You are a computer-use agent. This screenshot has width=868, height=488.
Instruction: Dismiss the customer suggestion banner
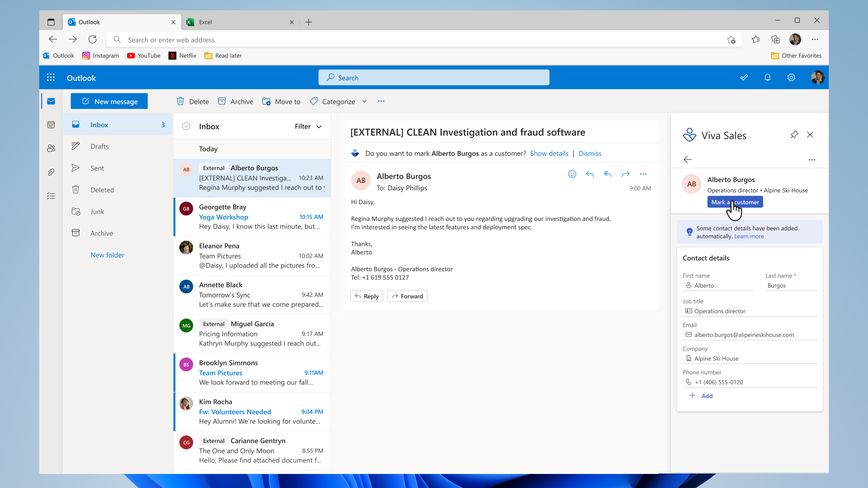pos(590,154)
